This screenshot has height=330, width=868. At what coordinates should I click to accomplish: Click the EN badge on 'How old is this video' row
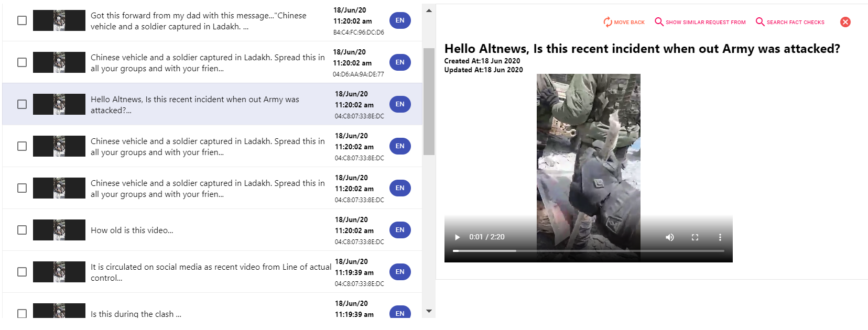click(400, 230)
